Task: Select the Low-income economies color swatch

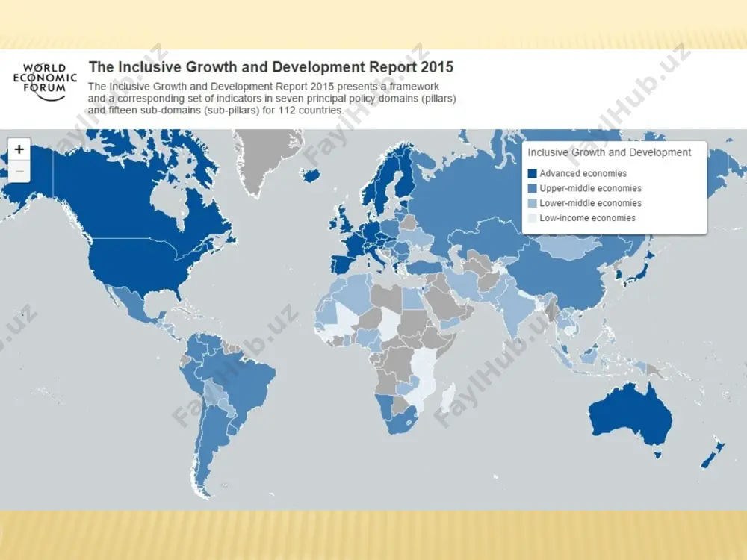Action: 532,218
